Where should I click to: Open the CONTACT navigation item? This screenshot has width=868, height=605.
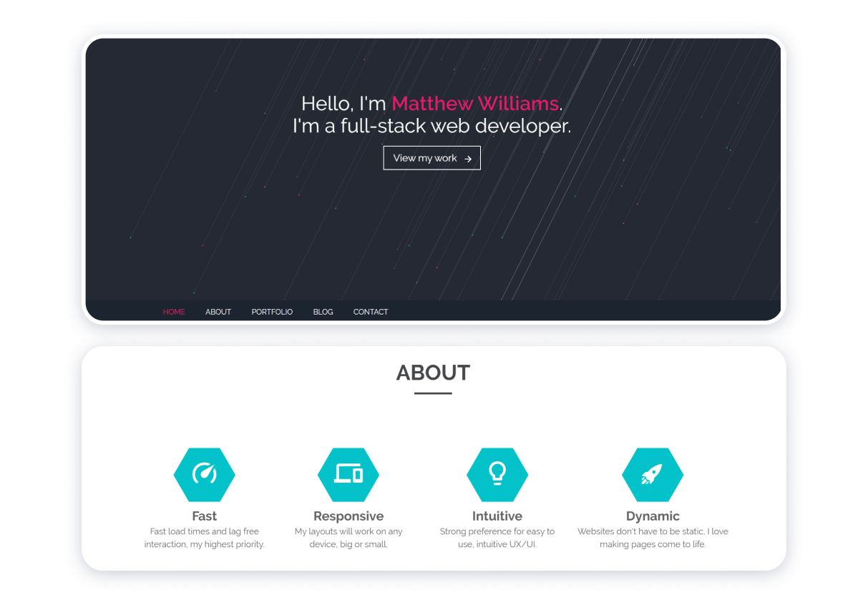coord(370,312)
